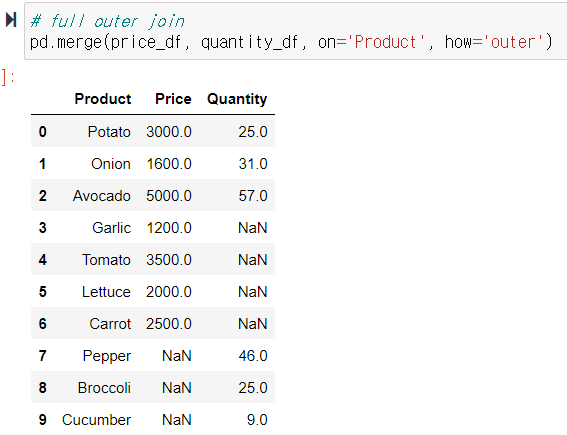Click the price value 2000.0
Viewport: 567px width, 435px height.
click(x=169, y=292)
